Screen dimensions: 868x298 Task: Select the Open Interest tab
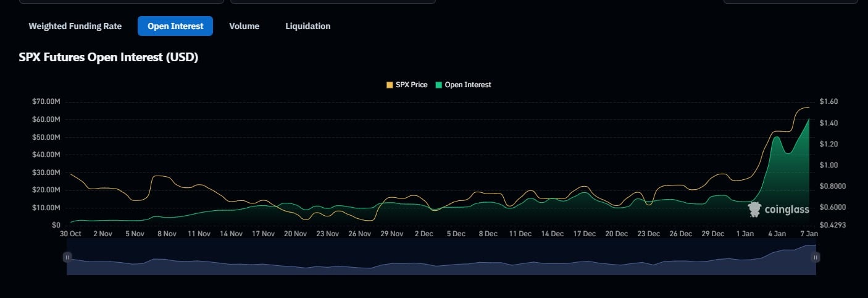click(175, 26)
